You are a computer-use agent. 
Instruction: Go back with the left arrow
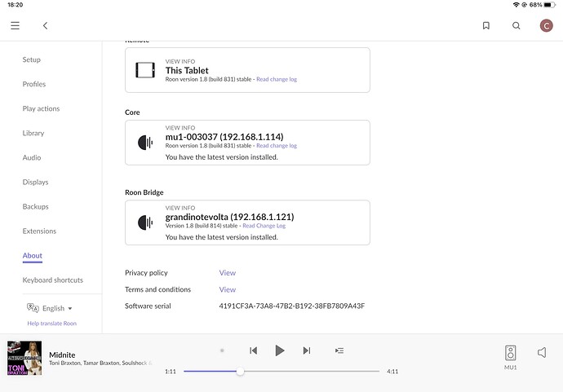pyautogui.click(x=45, y=25)
